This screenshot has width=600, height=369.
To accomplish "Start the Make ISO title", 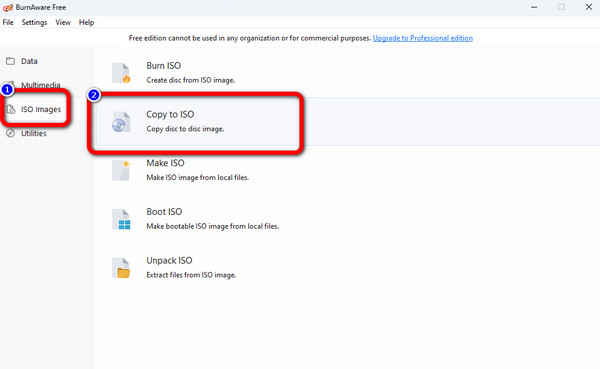I will click(x=165, y=163).
